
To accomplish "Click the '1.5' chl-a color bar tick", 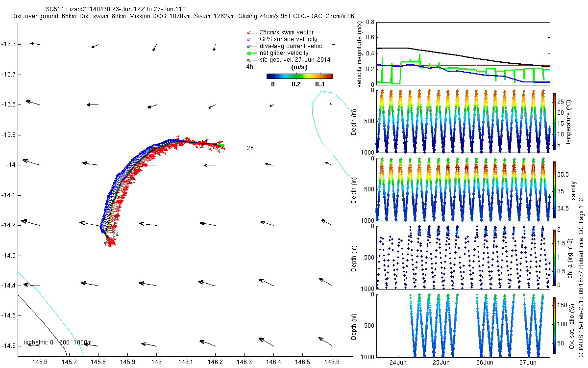I will 561,243.
